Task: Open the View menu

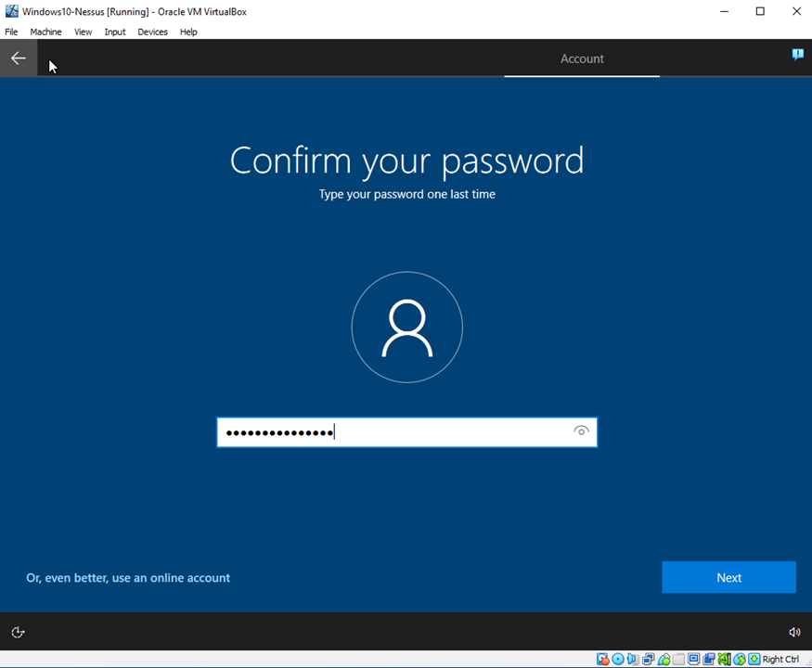Action: (x=83, y=32)
